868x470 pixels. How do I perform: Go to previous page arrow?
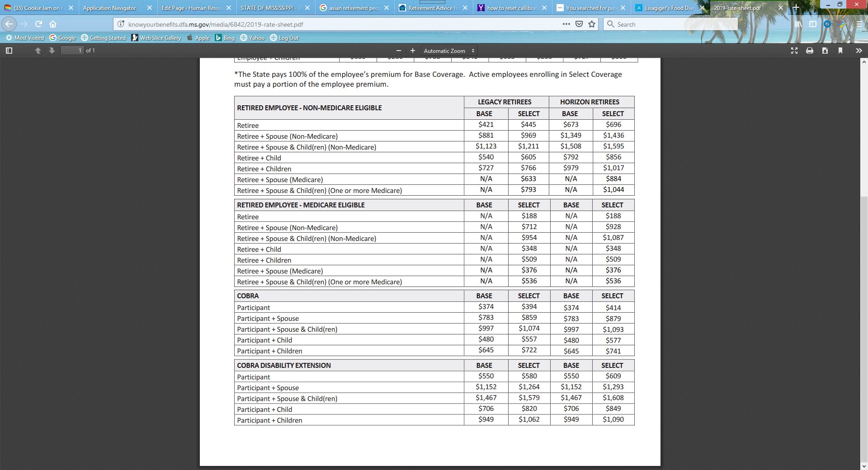[x=38, y=51]
